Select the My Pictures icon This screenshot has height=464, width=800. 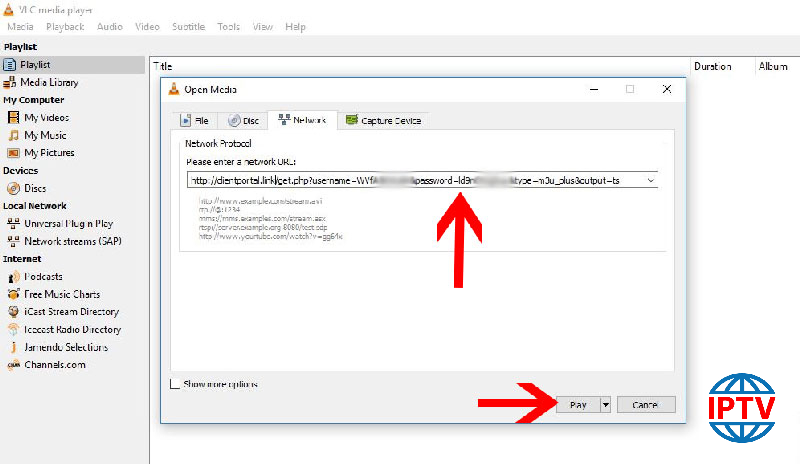tap(14, 153)
